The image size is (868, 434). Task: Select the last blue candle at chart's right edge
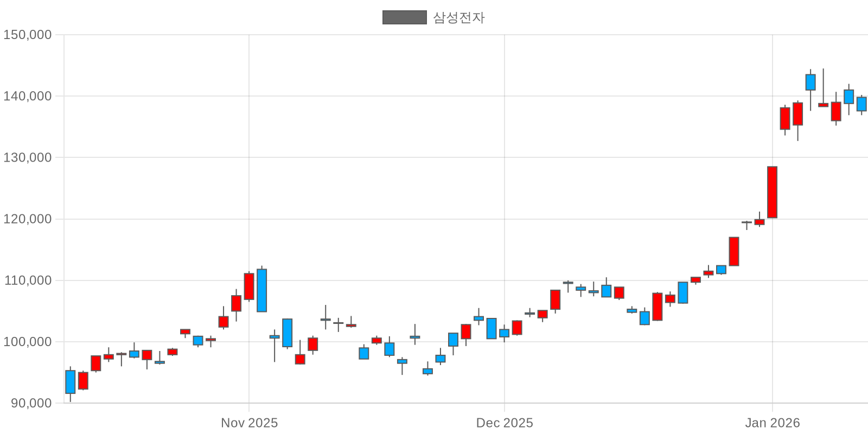click(861, 104)
